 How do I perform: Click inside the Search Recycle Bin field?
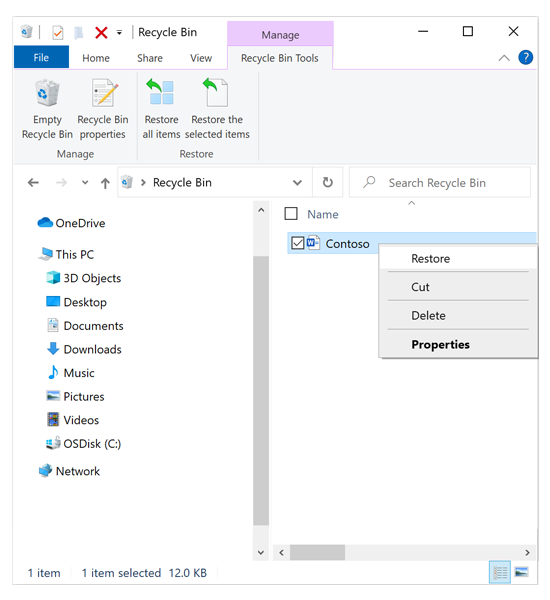point(440,183)
